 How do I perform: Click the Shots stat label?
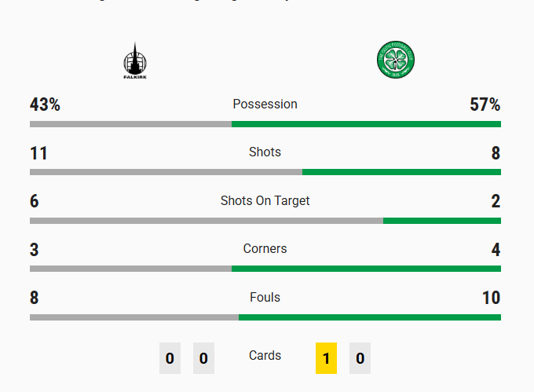(265, 152)
